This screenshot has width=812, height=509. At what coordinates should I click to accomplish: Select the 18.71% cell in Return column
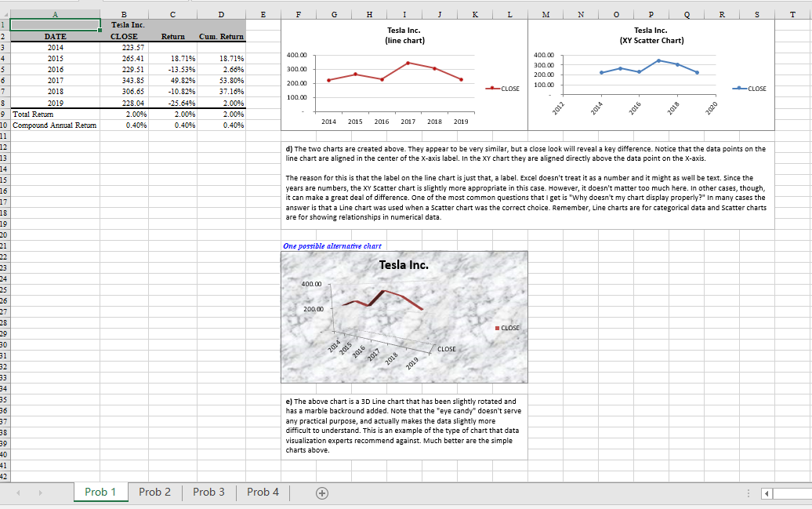[172, 59]
